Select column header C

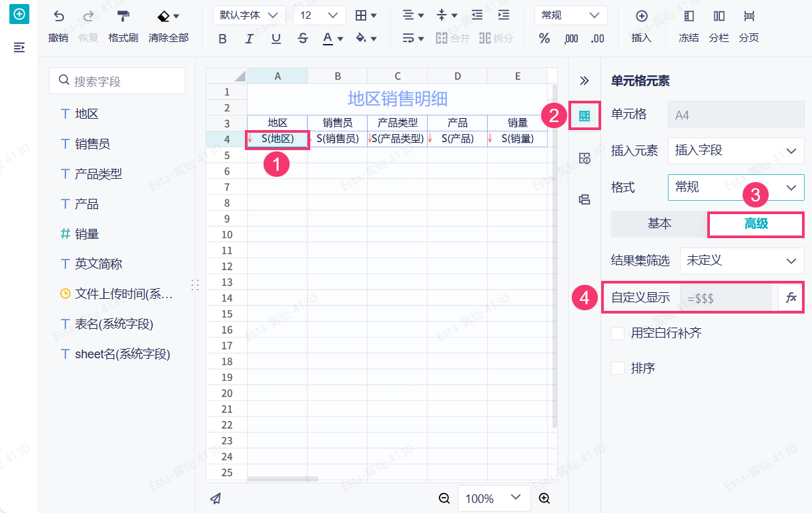coord(398,75)
